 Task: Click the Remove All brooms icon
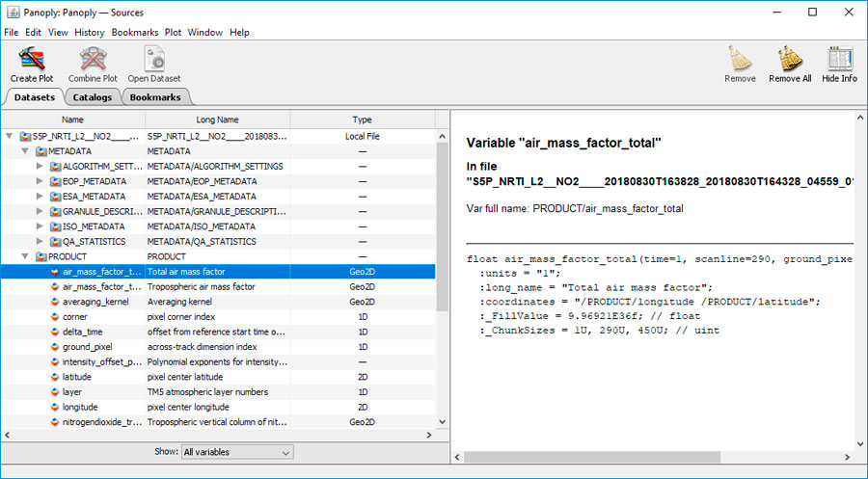(790, 59)
